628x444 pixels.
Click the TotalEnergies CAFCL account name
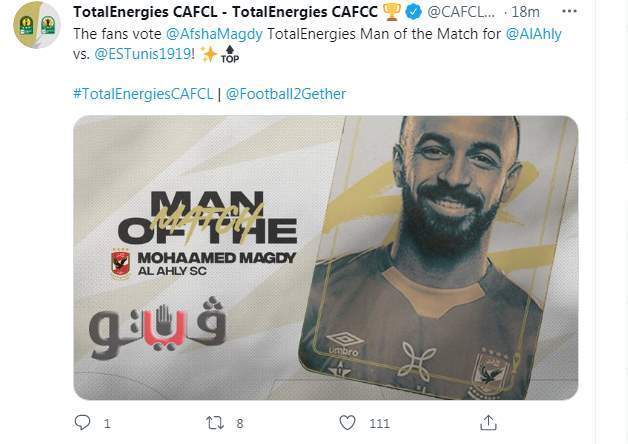(x=225, y=12)
